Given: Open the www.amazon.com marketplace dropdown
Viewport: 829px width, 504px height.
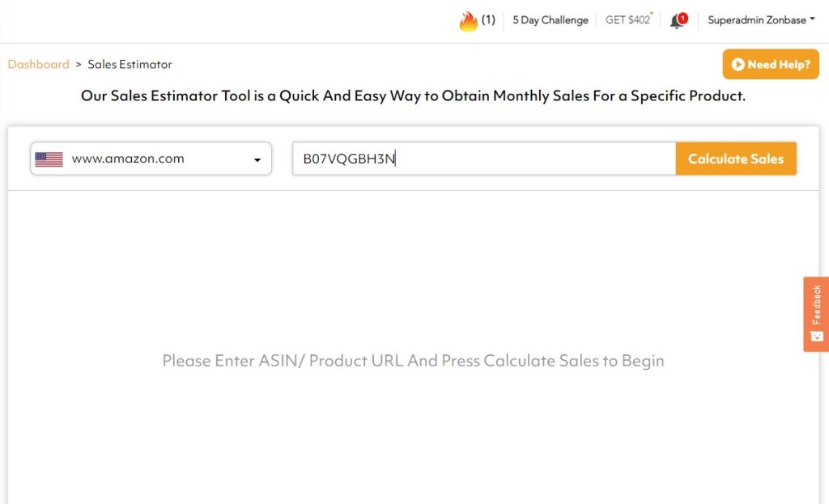Looking at the screenshot, I should (151, 159).
